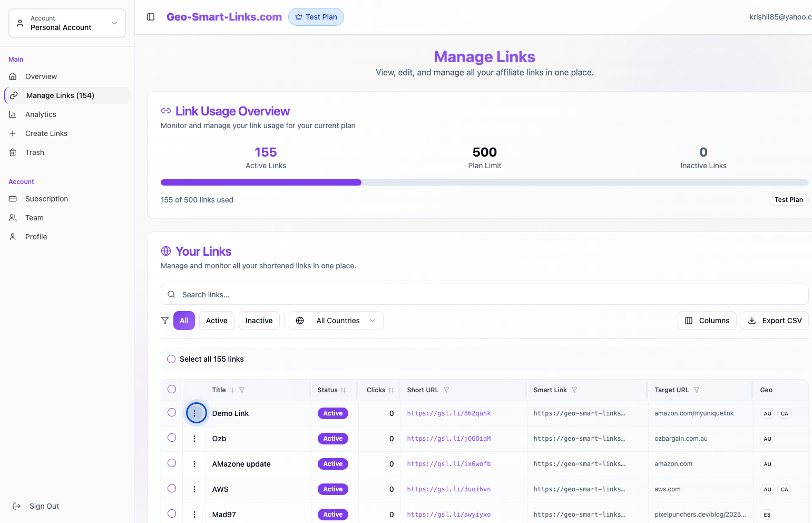812x523 pixels.
Task: Toggle the sidebar panel icon
Action: [x=151, y=17]
